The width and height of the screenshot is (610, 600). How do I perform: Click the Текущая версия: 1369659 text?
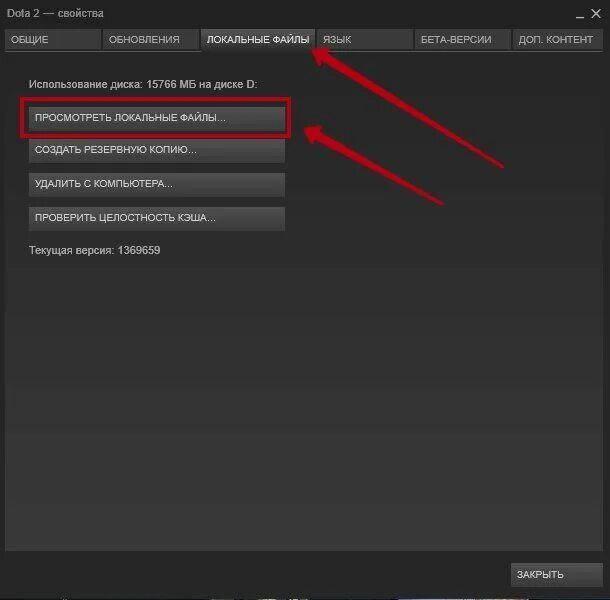(x=95, y=250)
